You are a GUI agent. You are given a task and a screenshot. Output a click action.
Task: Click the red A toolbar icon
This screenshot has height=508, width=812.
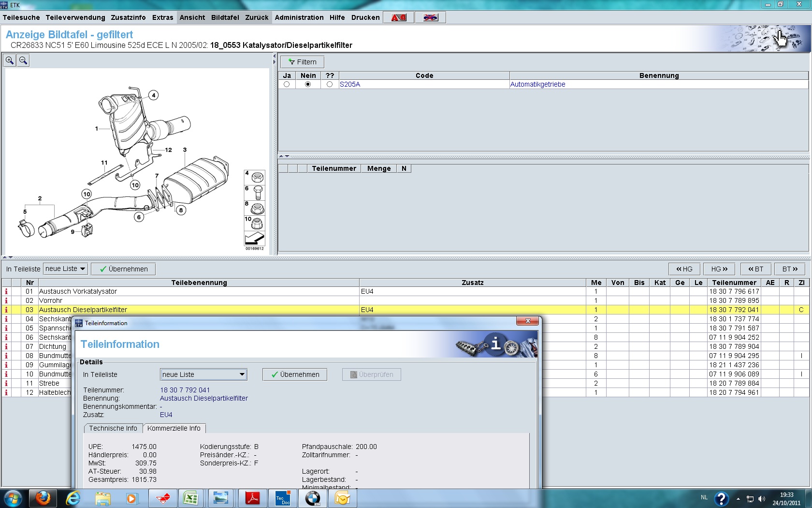coord(399,17)
